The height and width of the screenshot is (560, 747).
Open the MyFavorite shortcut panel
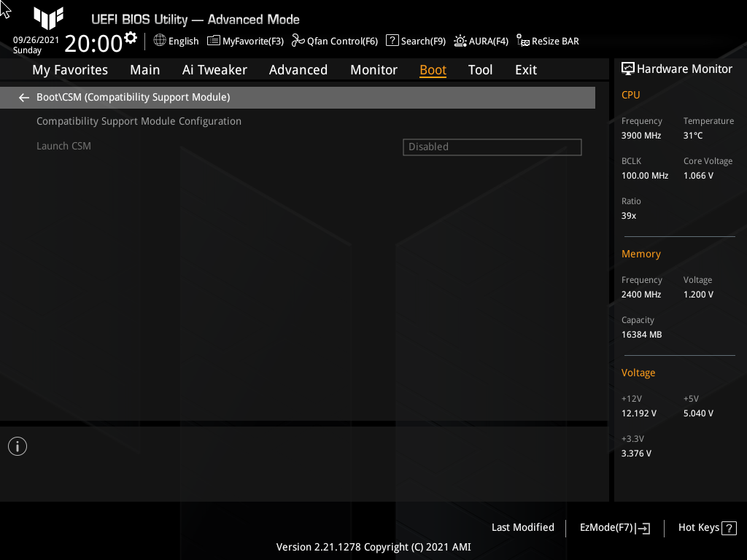point(245,41)
